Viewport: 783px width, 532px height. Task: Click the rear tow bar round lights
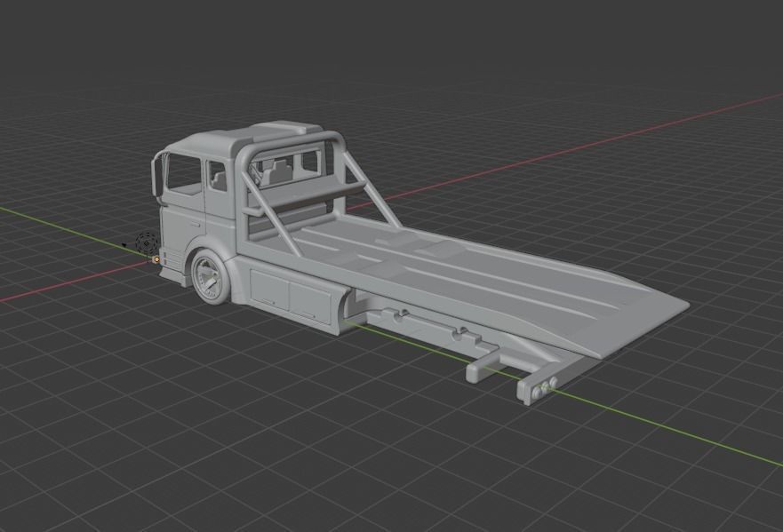[x=544, y=387]
